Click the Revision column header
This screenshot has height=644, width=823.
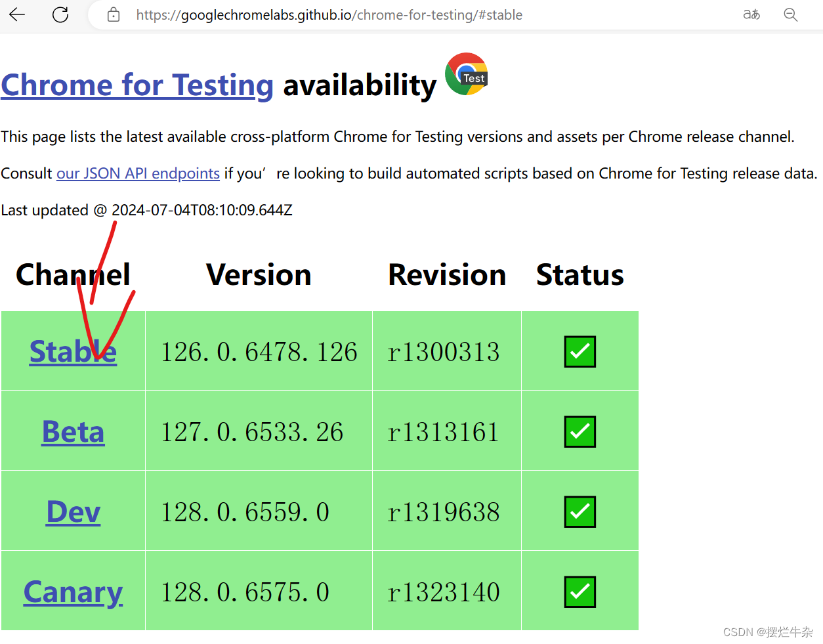(447, 274)
